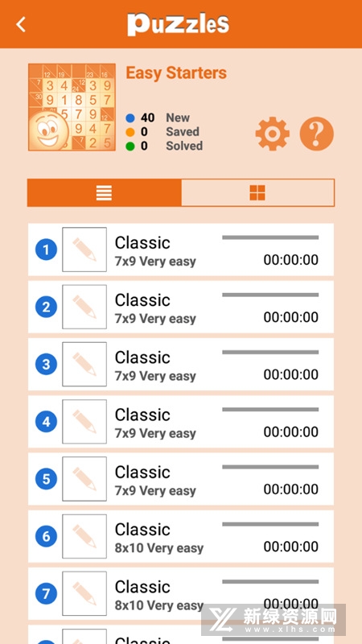Select the number 2 puzzle badge
Image resolution: width=362 pixels, height=644 pixels.
[x=46, y=307]
